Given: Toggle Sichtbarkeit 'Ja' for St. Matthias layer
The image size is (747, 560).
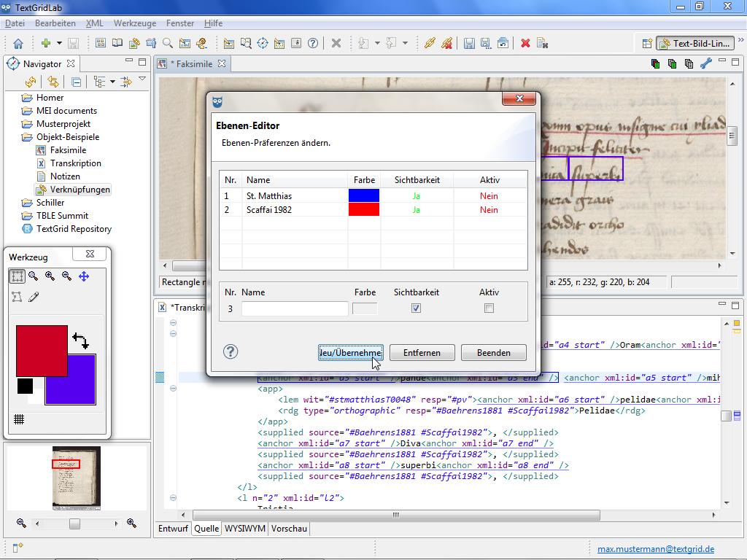Looking at the screenshot, I should (416, 196).
